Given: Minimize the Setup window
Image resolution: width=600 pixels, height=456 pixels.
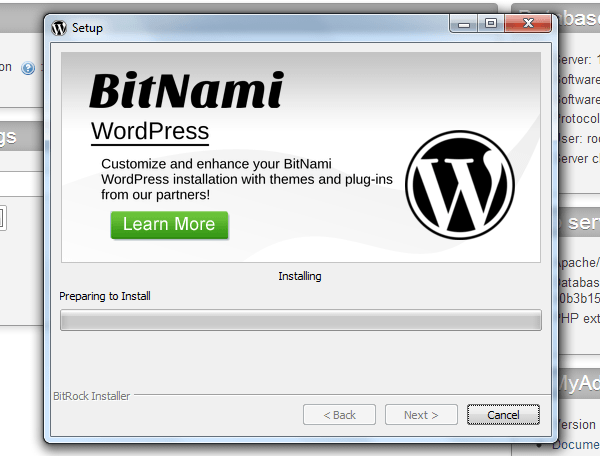Looking at the screenshot, I should click(464, 24).
